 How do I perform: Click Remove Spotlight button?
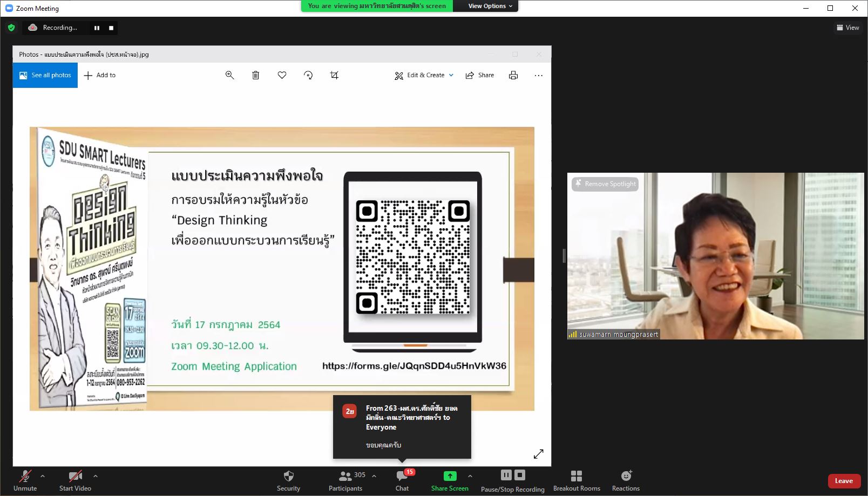coord(605,184)
